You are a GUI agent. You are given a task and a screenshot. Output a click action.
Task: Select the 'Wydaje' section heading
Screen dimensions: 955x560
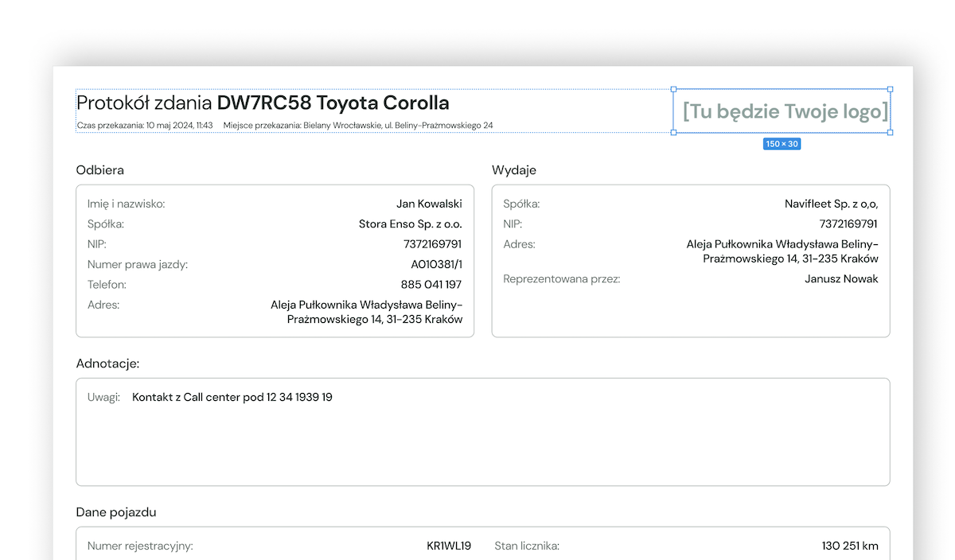pos(514,170)
